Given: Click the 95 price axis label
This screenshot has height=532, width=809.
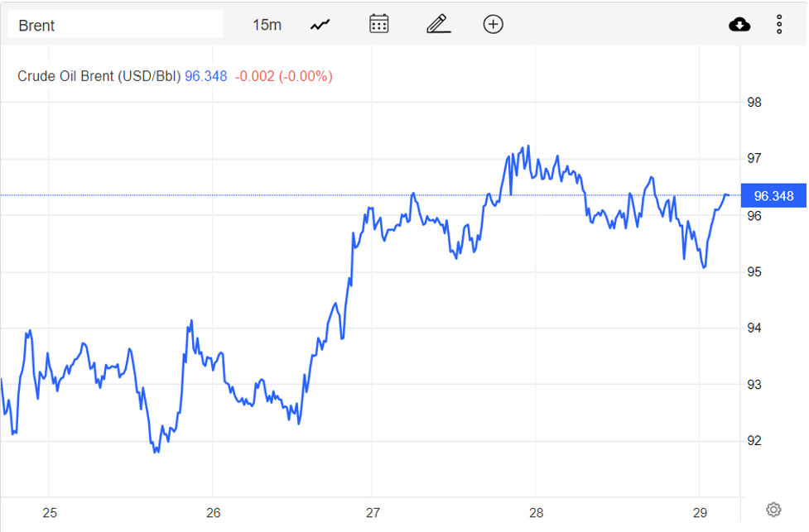Looking at the screenshot, I should coord(754,272).
